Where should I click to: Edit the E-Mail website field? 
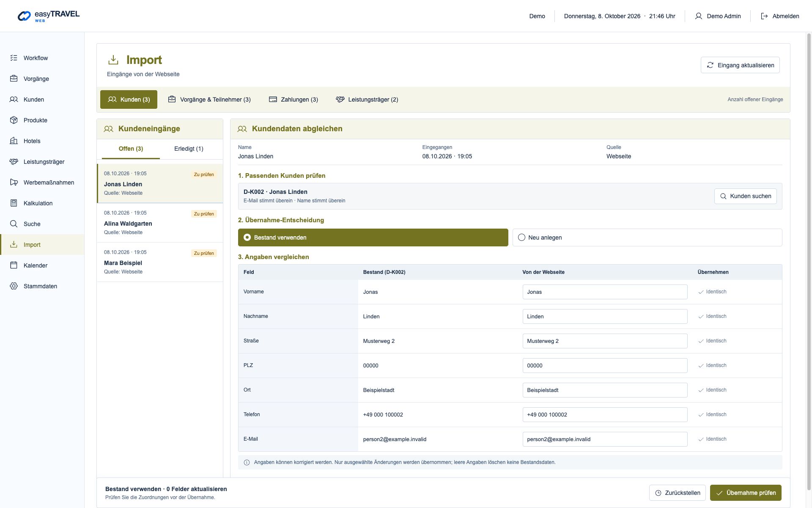pyautogui.click(x=605, y=439)
